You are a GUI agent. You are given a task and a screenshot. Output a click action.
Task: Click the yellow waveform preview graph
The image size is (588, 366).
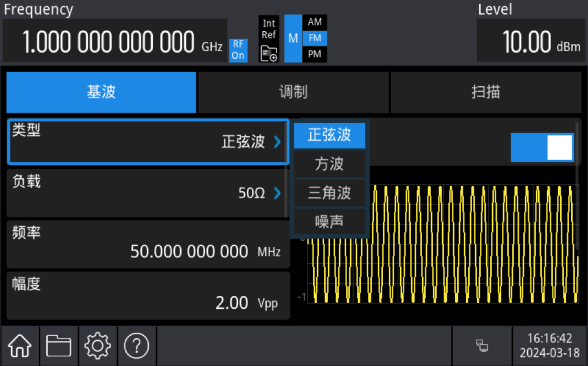pos(443,244)
